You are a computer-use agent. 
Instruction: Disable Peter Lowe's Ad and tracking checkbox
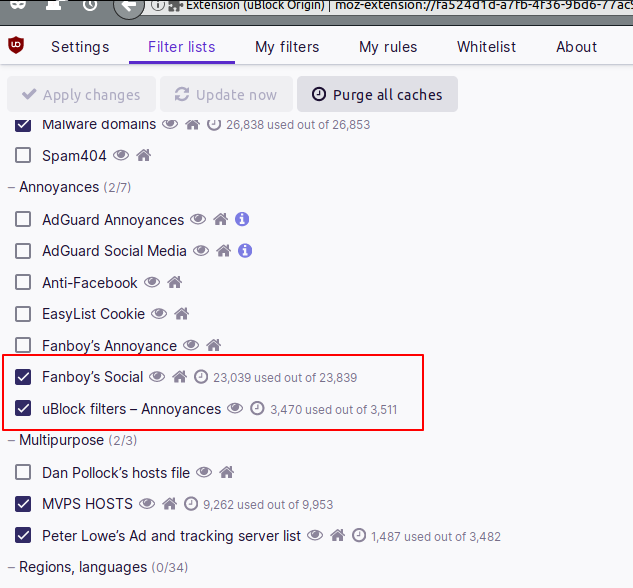(x=23, y=536)
